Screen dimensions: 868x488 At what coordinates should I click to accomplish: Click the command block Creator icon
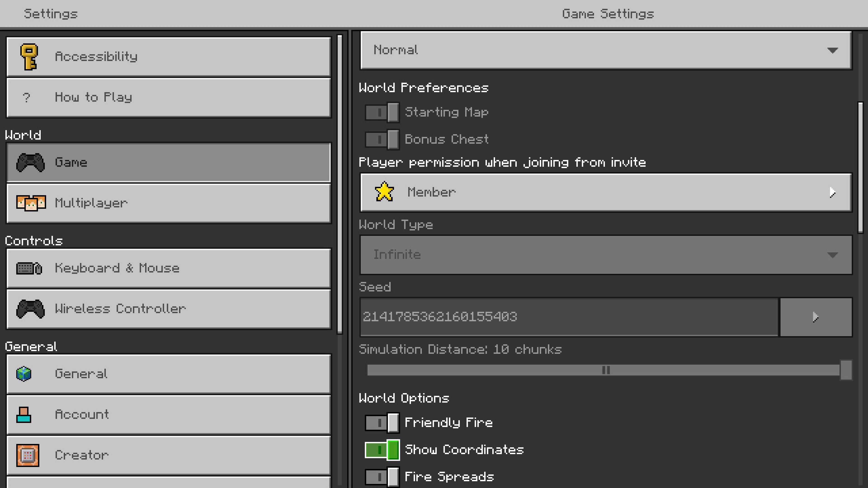coord(28,455)
